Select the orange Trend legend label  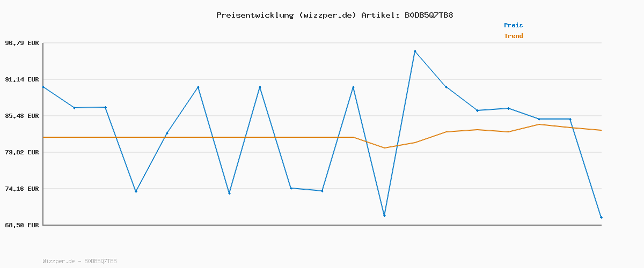[x=513, y=36]
